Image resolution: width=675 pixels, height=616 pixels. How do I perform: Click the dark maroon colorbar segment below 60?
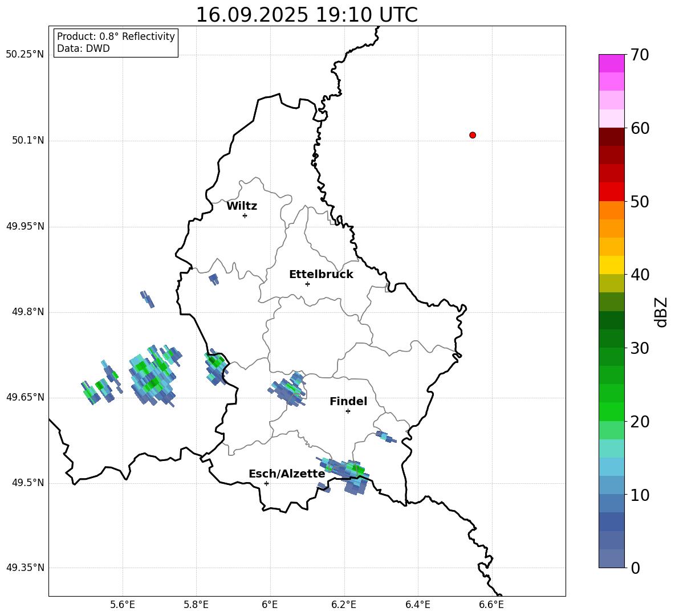pyautogui.click(x=612, y=137)
